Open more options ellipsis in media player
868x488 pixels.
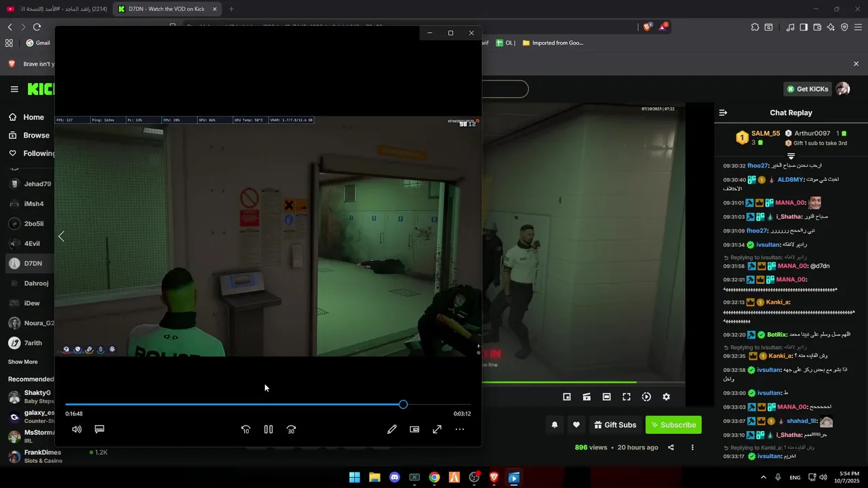coord(460,429)
